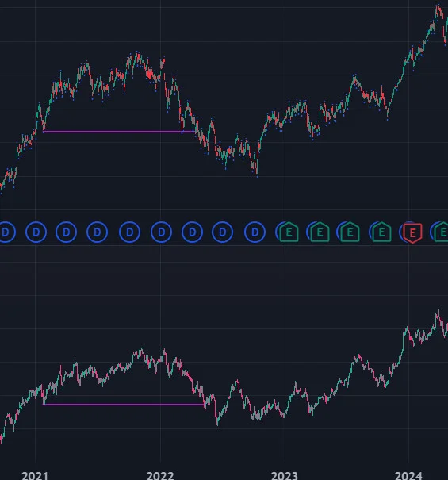
Task: Open the second-quarter 2022 dividend marker
Action: click(192, 232)
